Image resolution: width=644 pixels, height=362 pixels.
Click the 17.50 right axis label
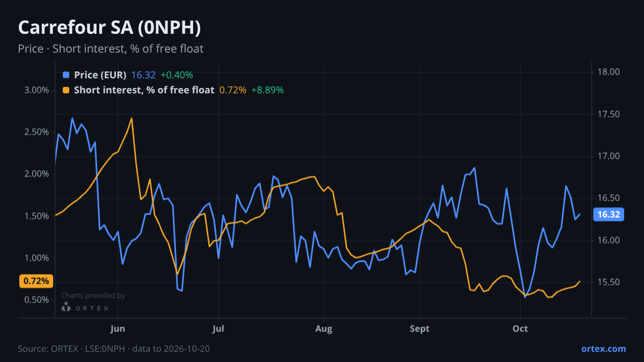click(609, 114)
